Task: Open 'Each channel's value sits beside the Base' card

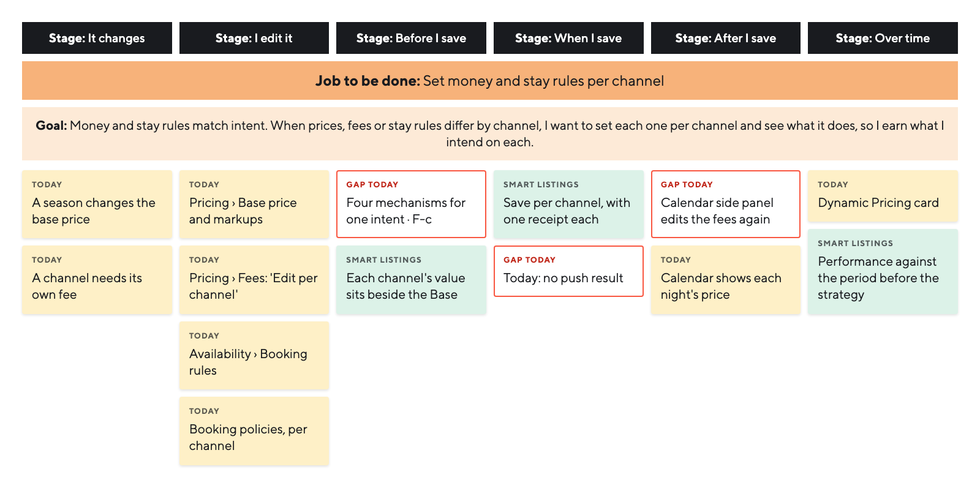Action: 411,280
